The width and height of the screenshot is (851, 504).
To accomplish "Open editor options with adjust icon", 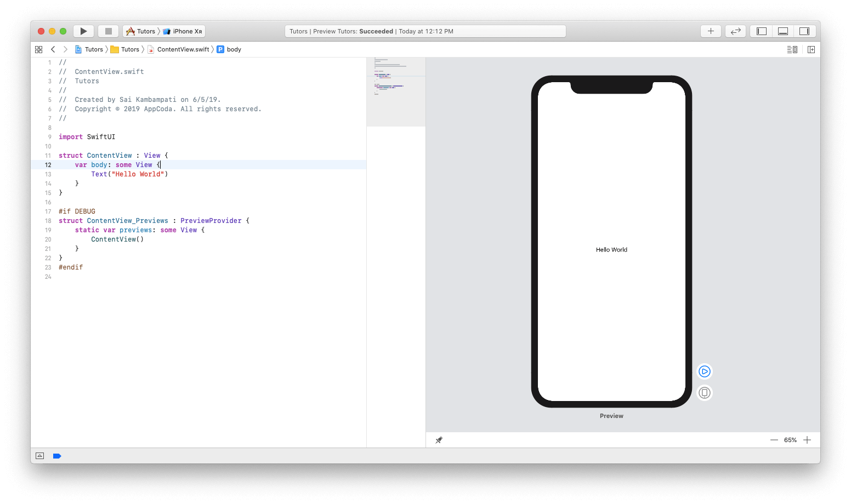I will coord(792,49).
